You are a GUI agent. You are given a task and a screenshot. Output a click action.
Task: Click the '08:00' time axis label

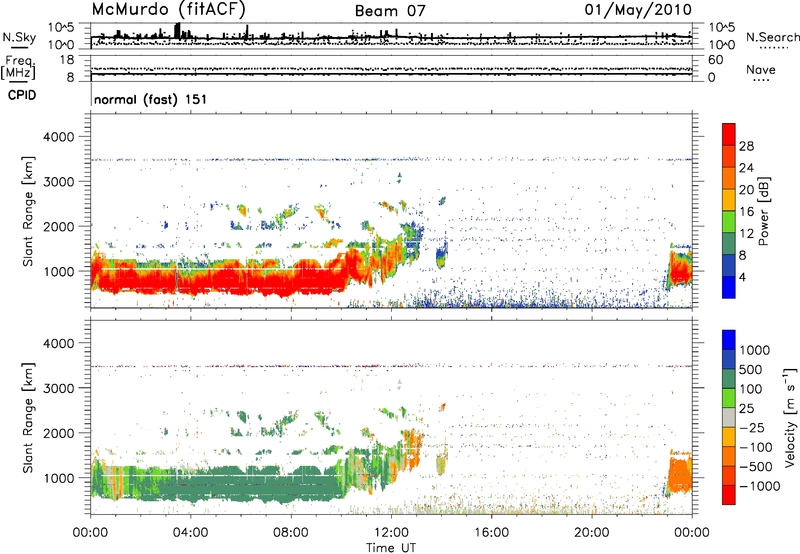[291, 533]
